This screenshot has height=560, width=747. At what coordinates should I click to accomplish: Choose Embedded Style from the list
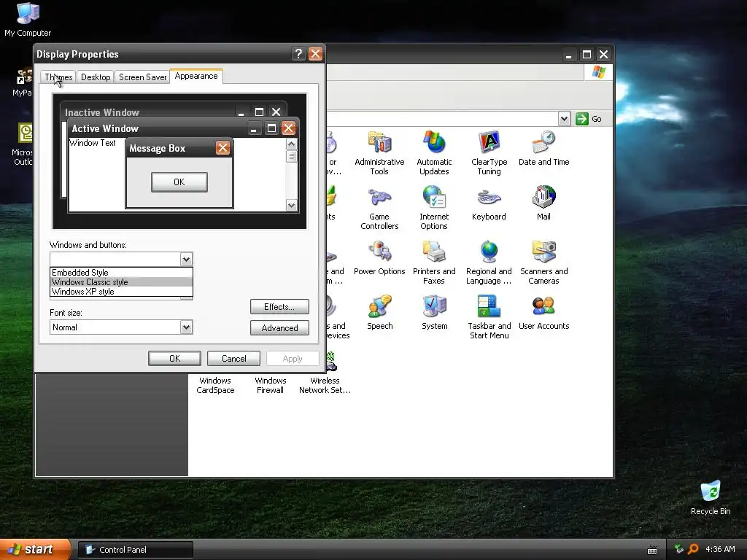pyautogui.click(x=121, y=273)
